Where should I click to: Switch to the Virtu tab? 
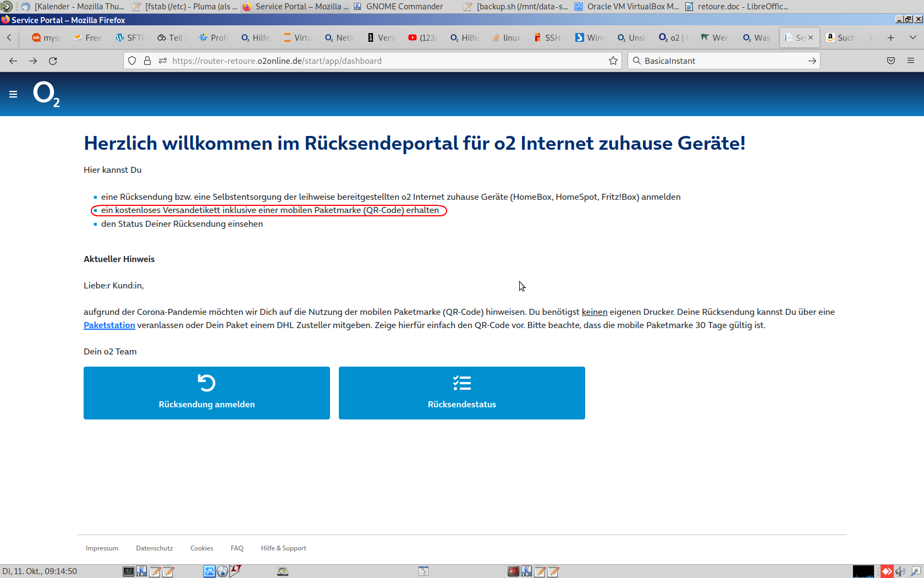point(297,38)
